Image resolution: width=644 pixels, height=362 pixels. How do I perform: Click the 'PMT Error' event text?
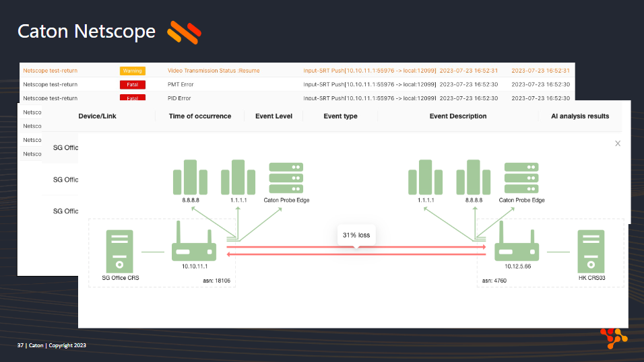coord(181,85)
